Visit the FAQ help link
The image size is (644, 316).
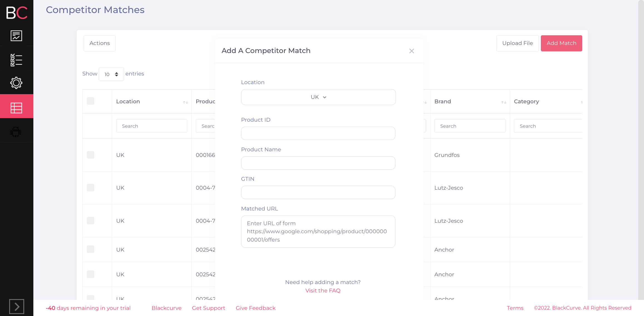click(x=323, y=290)
